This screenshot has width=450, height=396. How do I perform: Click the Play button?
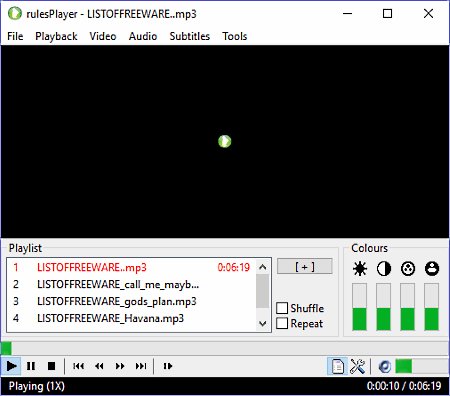pyautogui.click(x=11, y=366)
